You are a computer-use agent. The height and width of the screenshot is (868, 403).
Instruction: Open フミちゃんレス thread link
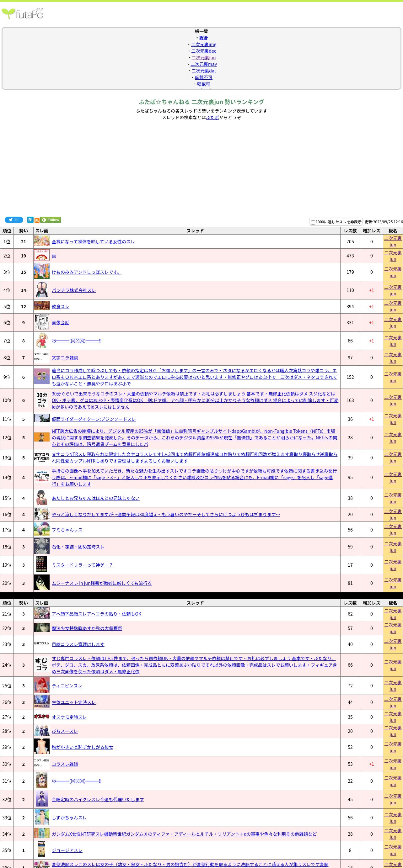(67, 530)
